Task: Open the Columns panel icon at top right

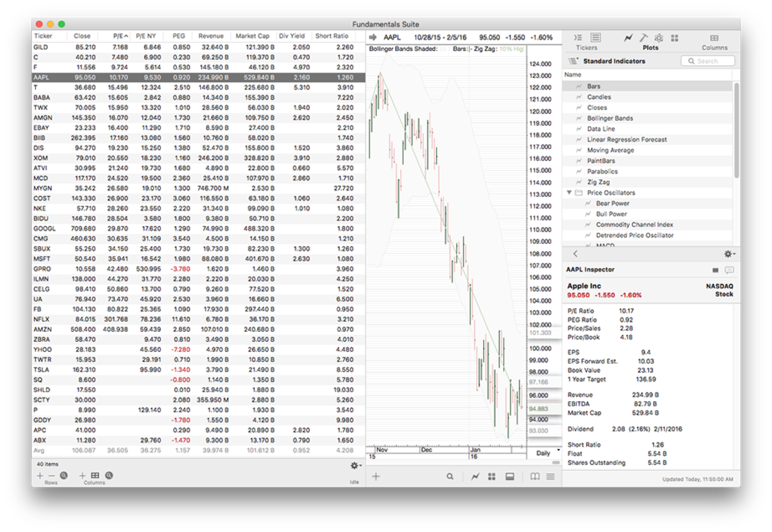Action: coord(715,38)
